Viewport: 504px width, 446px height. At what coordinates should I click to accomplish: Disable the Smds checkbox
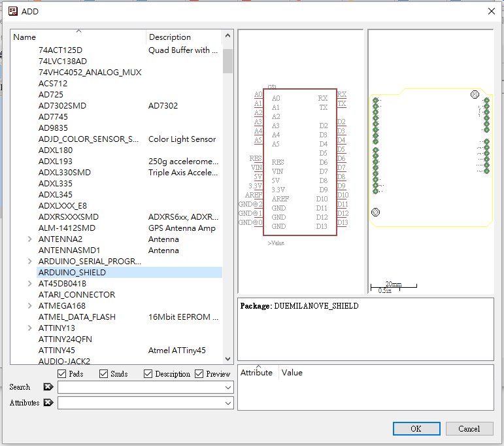click(x=103, y=373)
